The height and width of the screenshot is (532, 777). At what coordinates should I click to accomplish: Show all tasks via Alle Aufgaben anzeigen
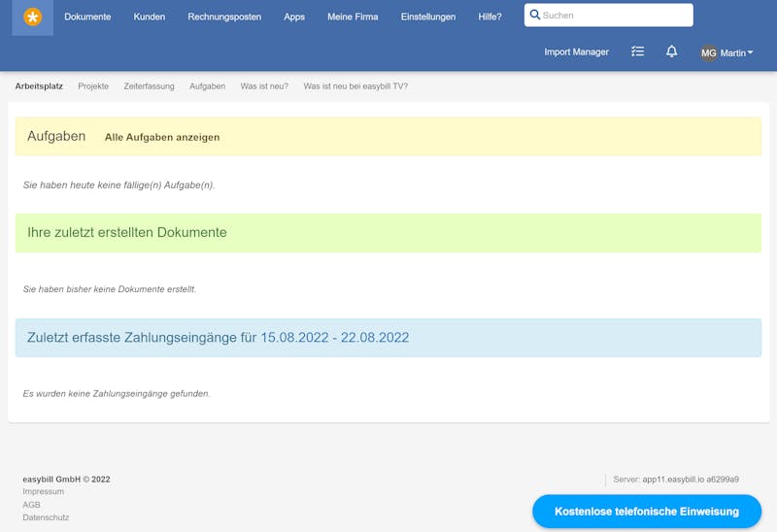click(x=162, y=137)
